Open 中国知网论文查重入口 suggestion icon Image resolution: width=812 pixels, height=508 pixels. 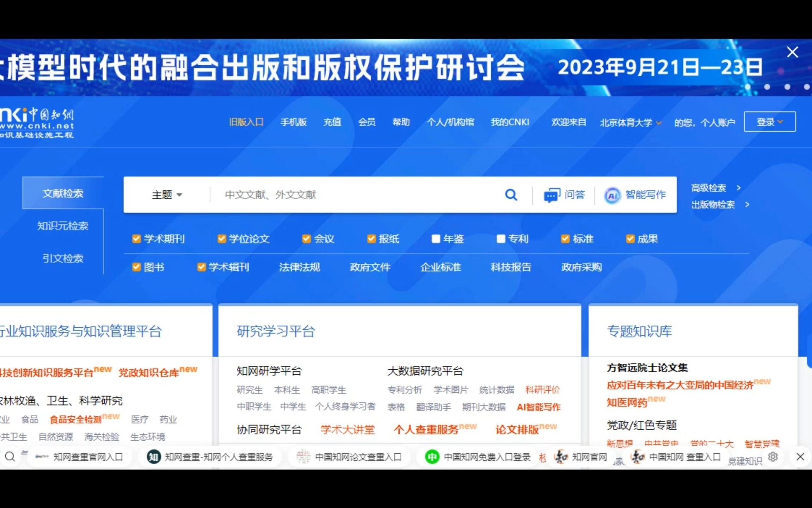[303, 457]
